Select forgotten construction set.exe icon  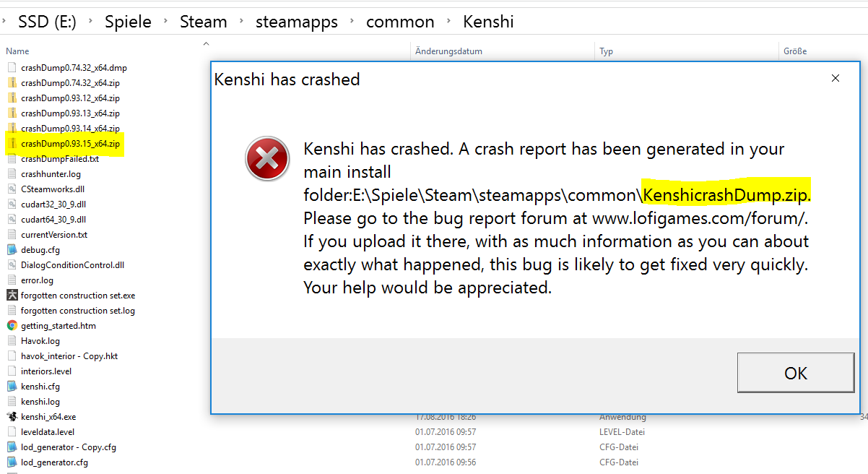pos(12,295)
